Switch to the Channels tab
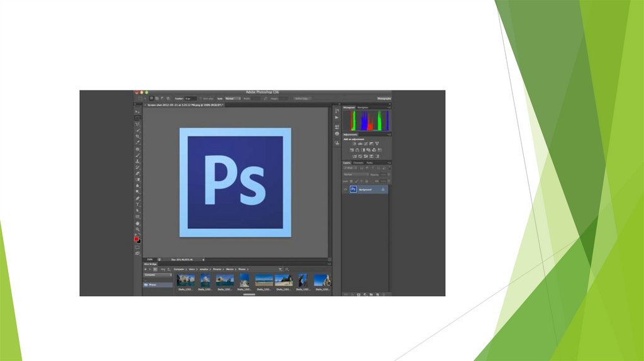This screenshot has width=644, height=361. [358, 163]
